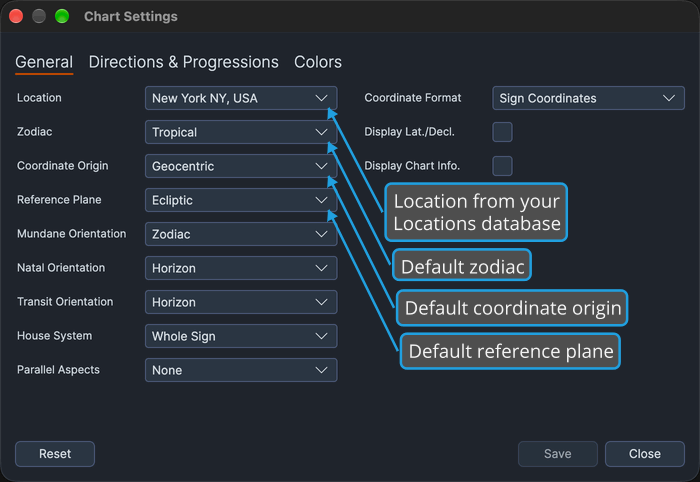Screen dimensions: 700x482
Task: Click the Transit Orientation label
Action: [x=65, y=302]
